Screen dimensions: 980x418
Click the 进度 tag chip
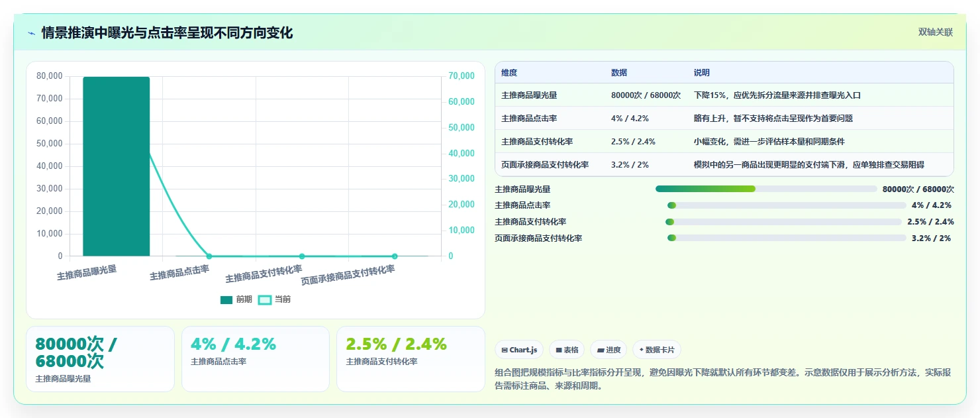tap(609, 350)
